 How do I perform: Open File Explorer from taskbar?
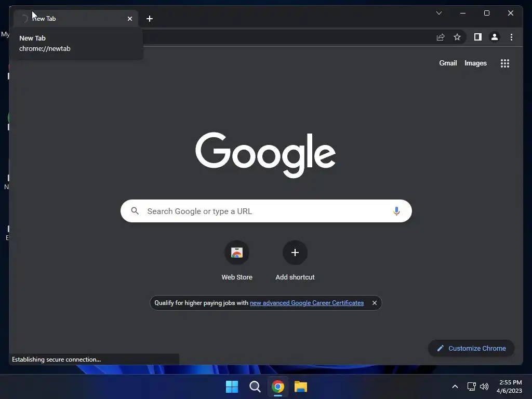(301, 387)
